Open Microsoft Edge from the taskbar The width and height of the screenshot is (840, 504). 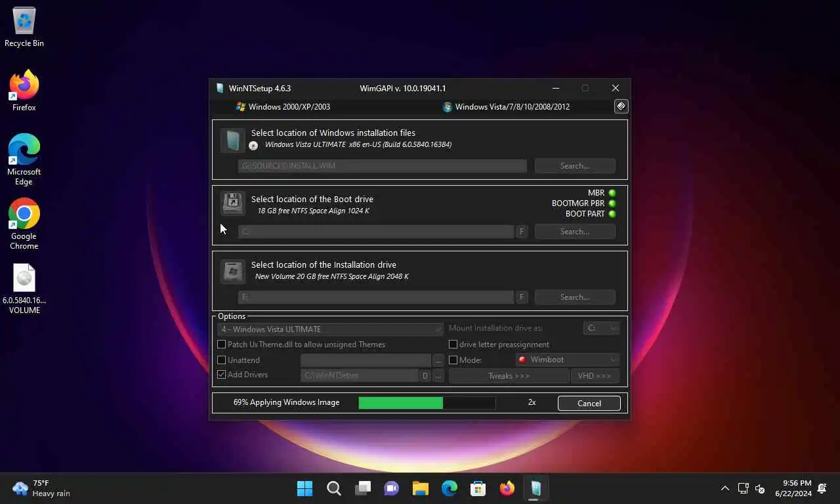(x=449, y=488)
